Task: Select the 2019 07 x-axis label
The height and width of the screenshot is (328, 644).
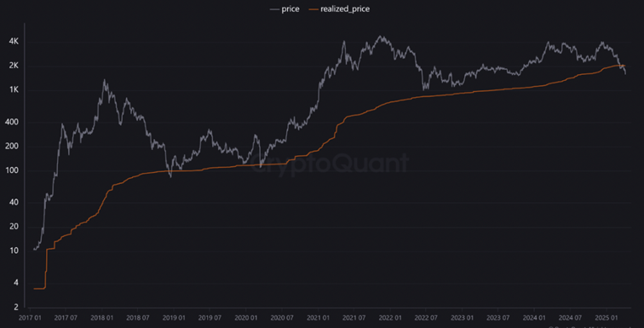Action: 210,318
